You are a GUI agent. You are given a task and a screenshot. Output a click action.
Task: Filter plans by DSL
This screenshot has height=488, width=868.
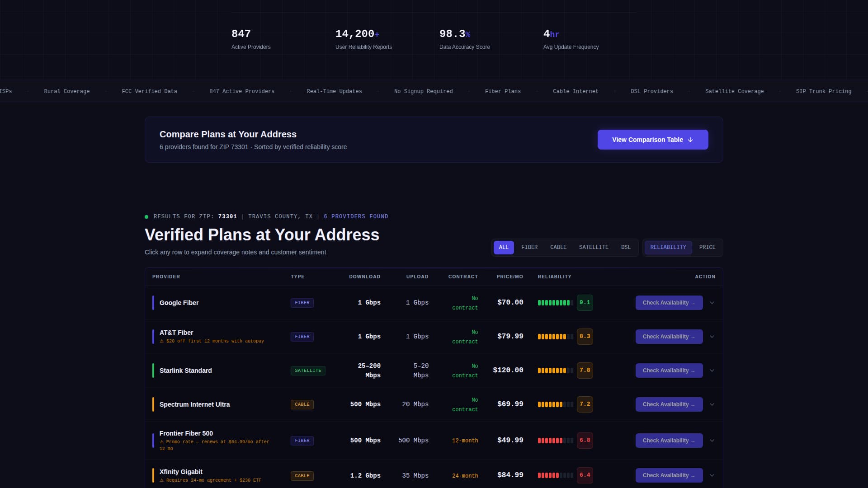(x=626, y=247)
